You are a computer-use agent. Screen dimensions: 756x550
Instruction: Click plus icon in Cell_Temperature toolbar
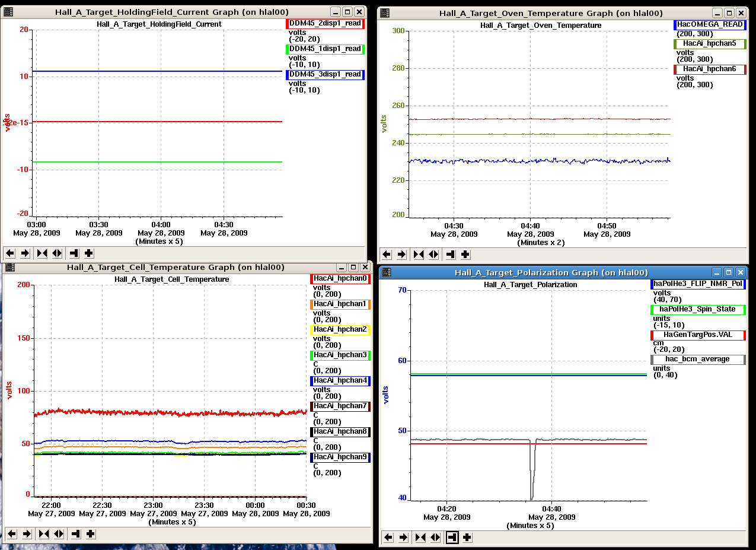click(x=90, y=534)
